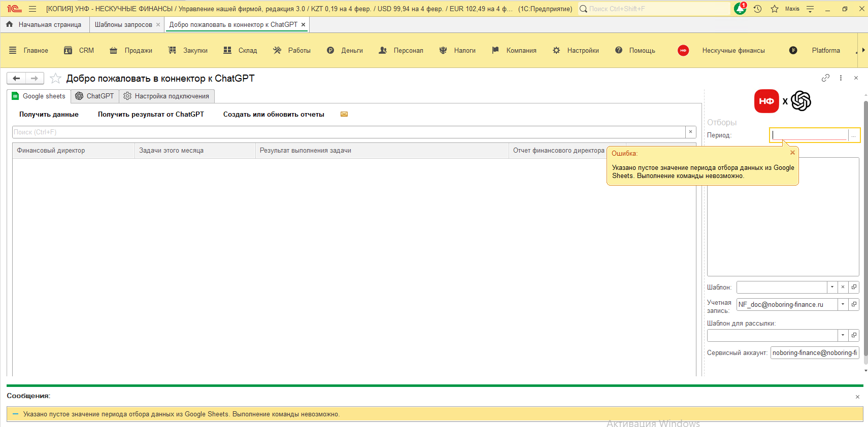Copy link using the chain icon
Image resolution: width=868 pixels, height=427 pixels.
click(825, 78)
